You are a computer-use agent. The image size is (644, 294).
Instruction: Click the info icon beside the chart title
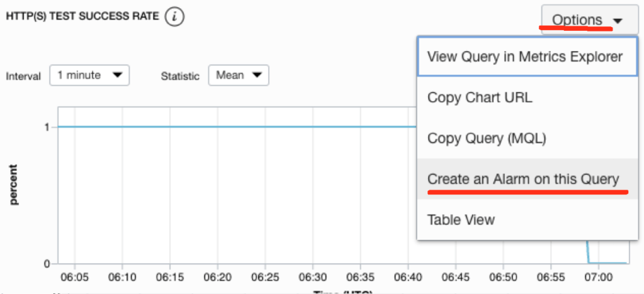coord(174,18)
